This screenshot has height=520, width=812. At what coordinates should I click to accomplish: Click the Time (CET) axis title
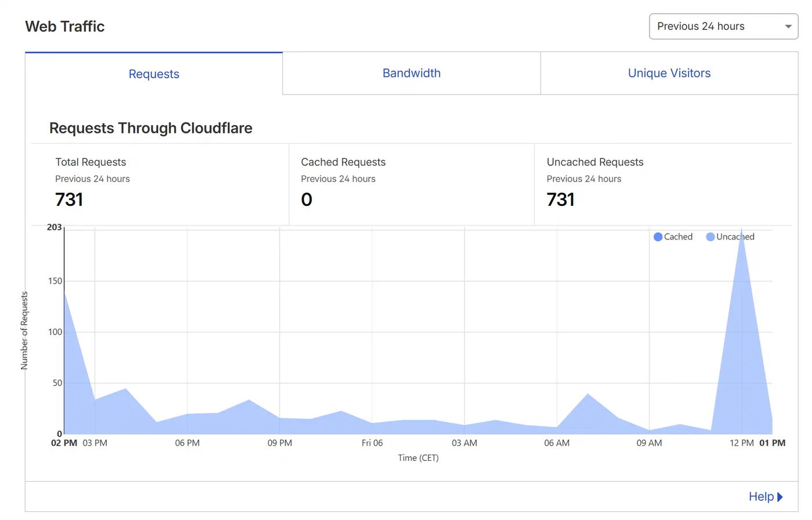coord(418,458)
